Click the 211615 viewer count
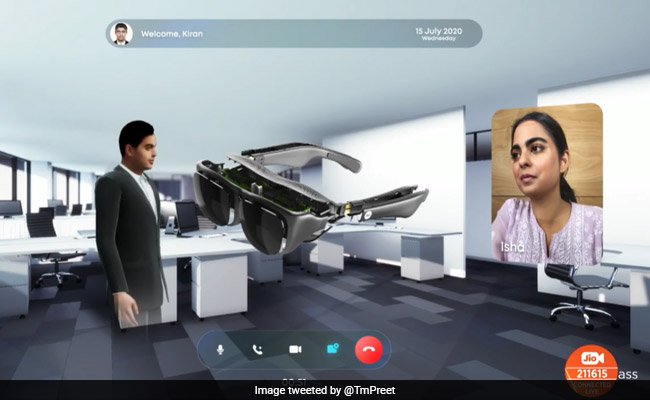Screen dimensions: 650x400 point(592,374)
